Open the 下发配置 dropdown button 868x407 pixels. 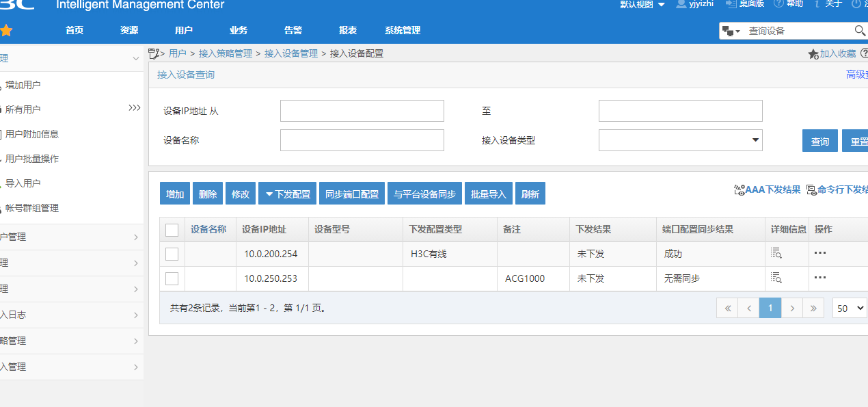point(288,194)
